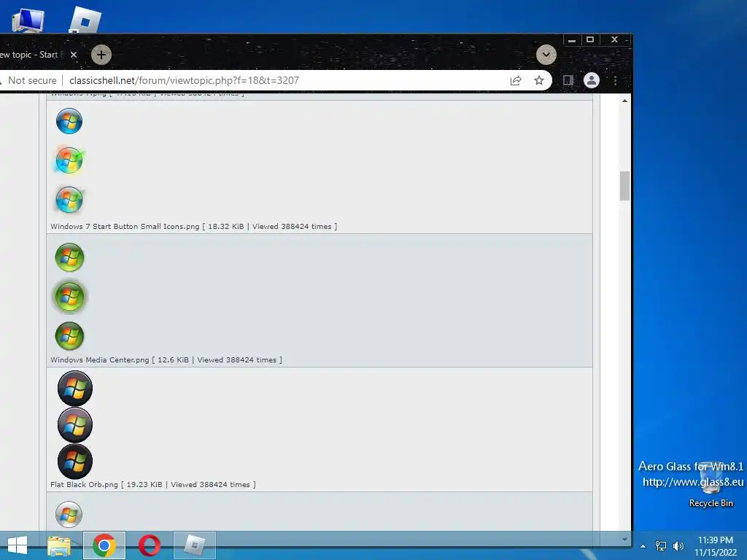747x560 pixels.
Task: Click top Flat Black Orb image
Action: coord(75,389)
